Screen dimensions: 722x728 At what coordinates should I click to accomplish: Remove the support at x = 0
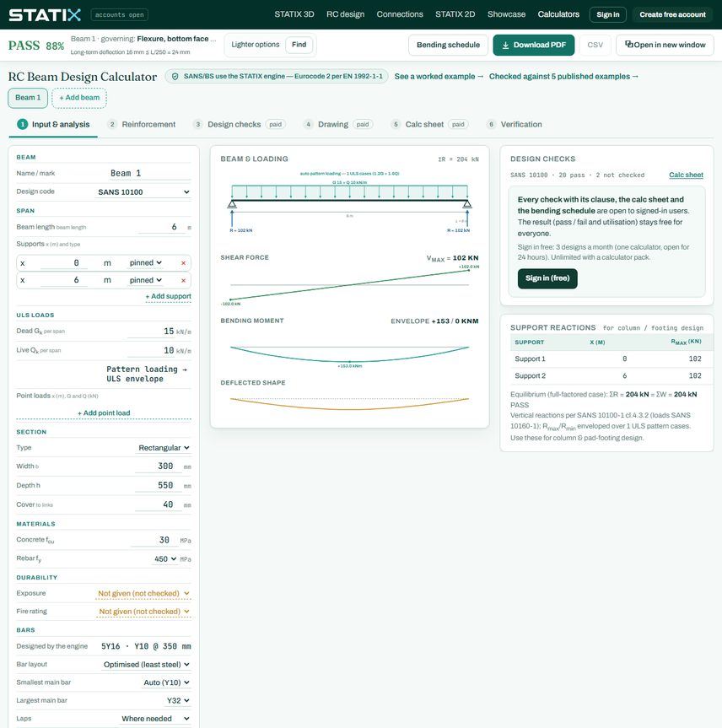coord(183,263)
